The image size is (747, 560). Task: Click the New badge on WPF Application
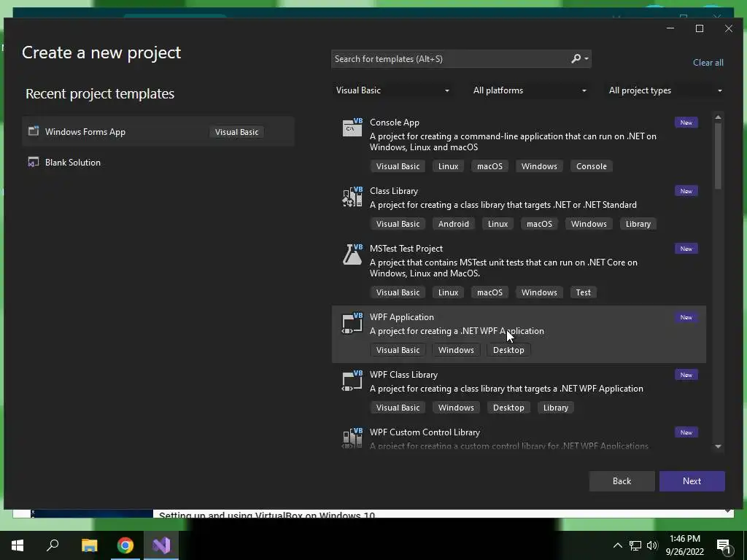tap(686, 317)
